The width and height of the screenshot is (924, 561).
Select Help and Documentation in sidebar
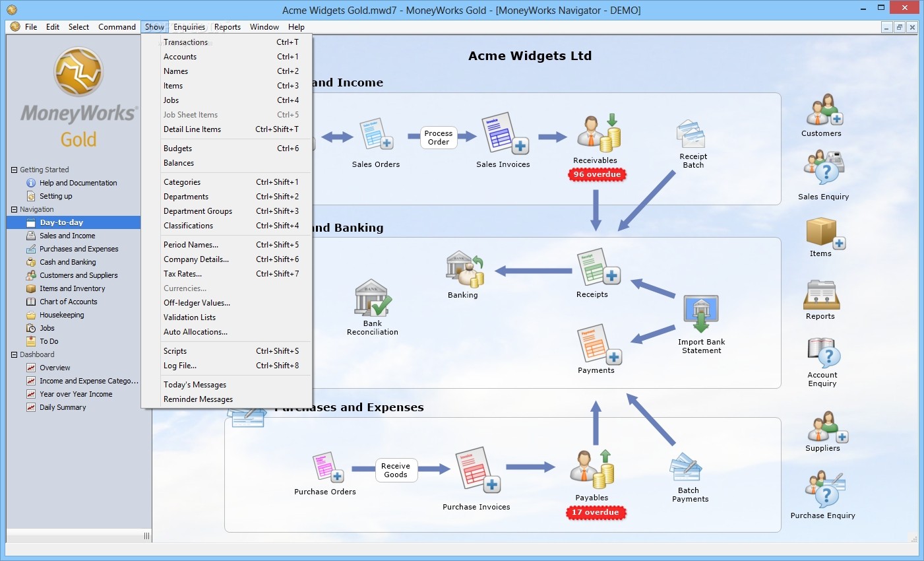click(78, 183)
